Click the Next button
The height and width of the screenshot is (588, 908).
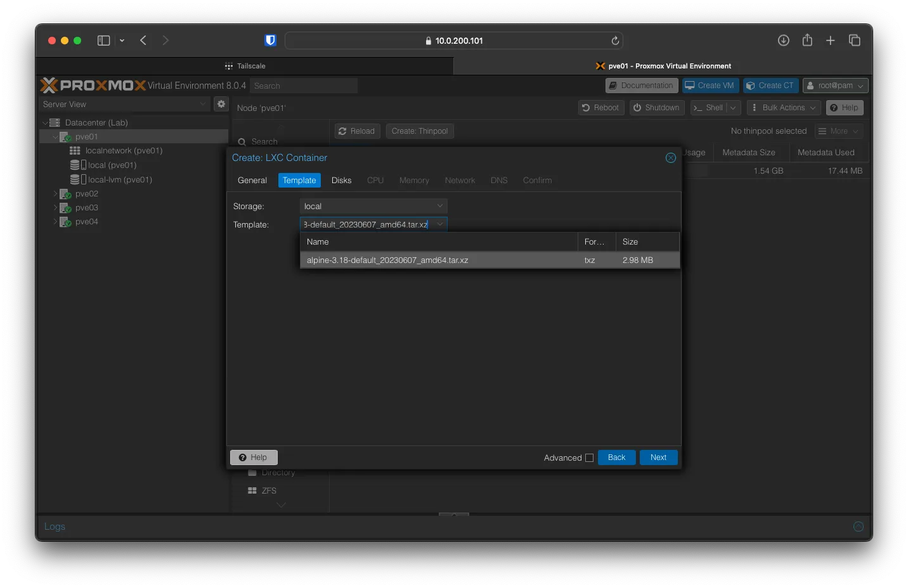tap(659, 457)
